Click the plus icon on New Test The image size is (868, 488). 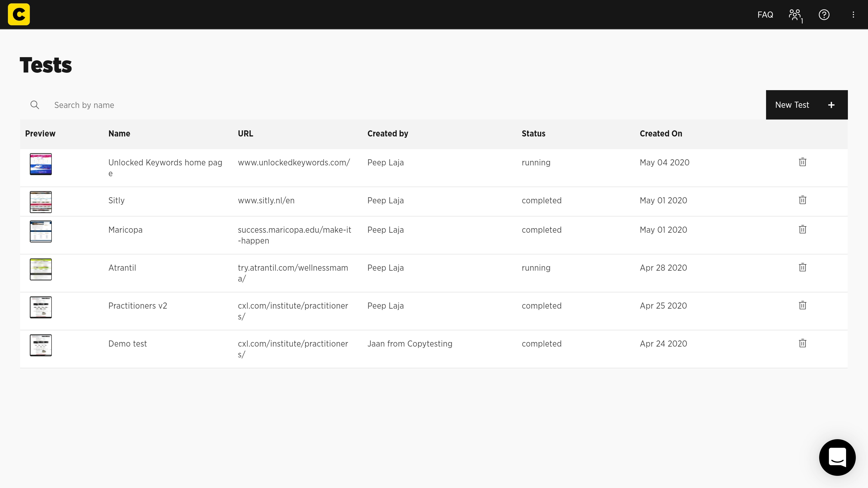(x=831, y=105)
